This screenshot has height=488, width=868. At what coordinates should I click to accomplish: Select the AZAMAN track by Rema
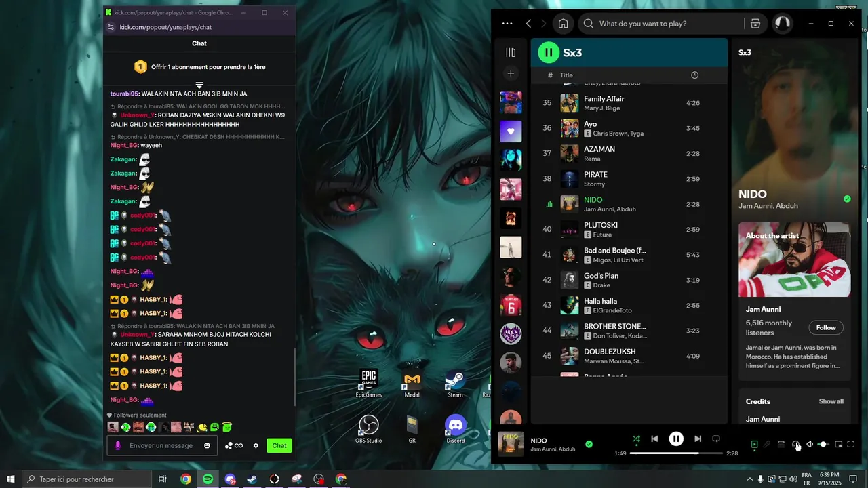[629, 154]
